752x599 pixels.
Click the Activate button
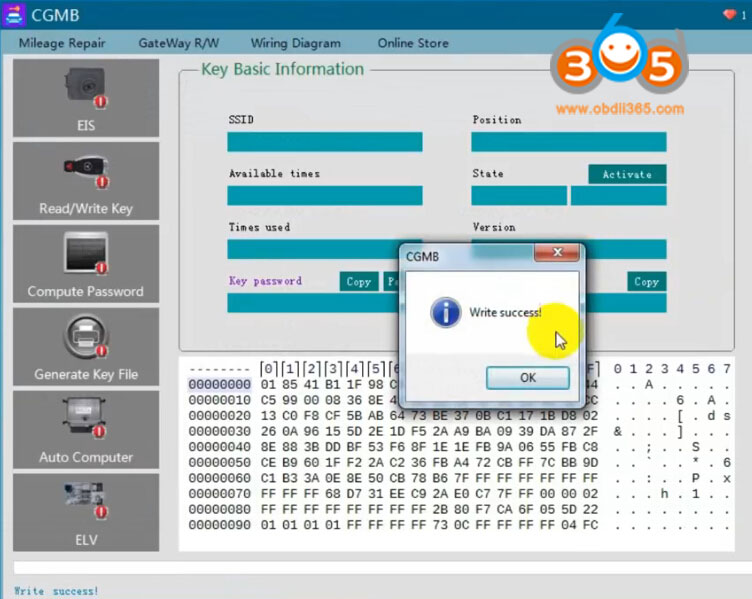coord(627,174)
